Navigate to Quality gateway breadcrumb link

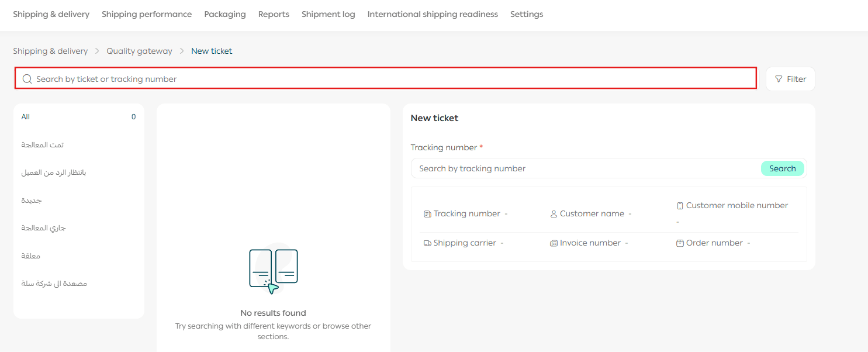pyautogui.click(x=139, y=51)
